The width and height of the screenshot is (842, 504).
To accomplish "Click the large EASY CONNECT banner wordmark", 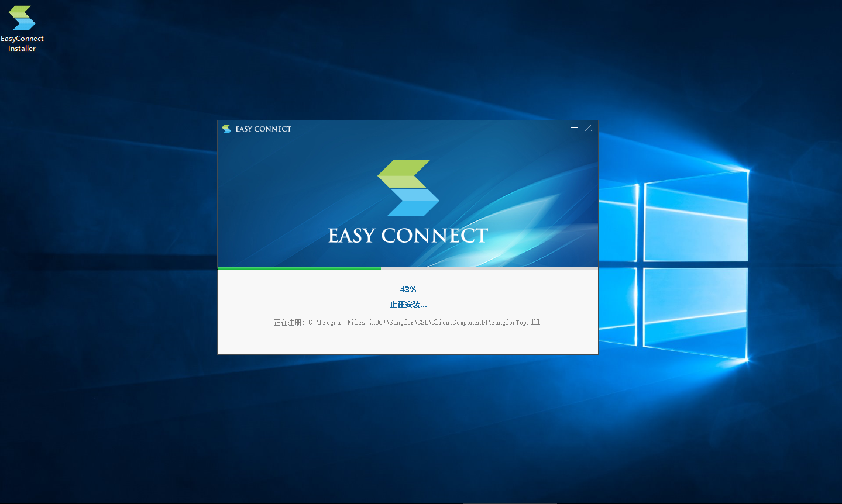I will [408, 236].
